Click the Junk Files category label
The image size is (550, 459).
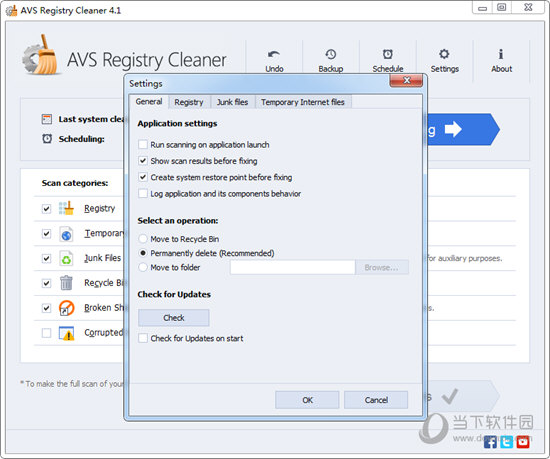tap(102, 258)
